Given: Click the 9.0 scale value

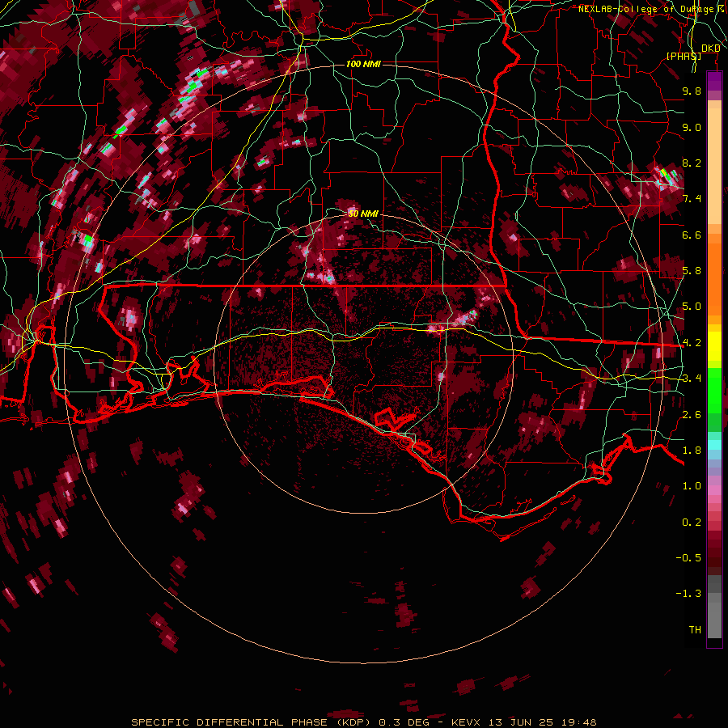Looking at the screenshot, I should click(692, 127).
